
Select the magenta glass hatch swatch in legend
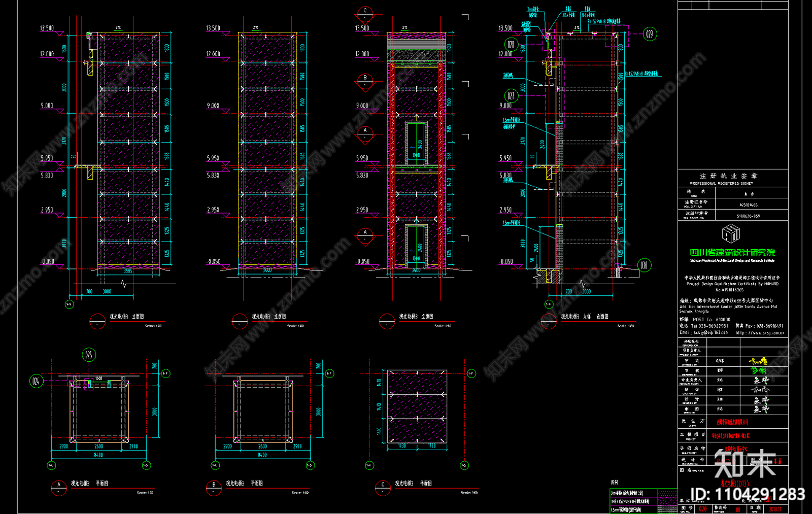tap(667, 501)
